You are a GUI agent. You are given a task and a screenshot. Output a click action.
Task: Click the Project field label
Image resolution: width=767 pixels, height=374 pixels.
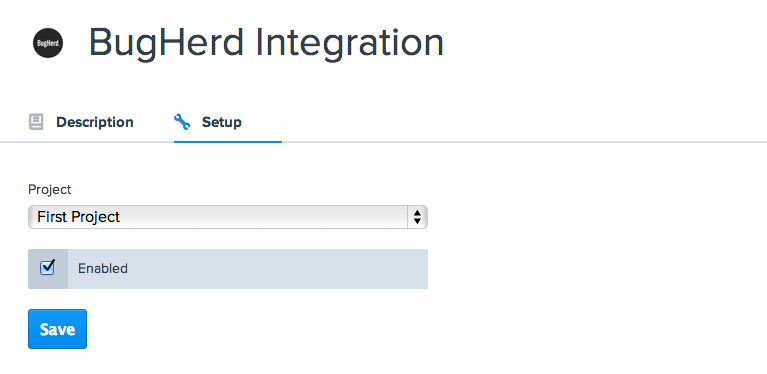[49, 190]
